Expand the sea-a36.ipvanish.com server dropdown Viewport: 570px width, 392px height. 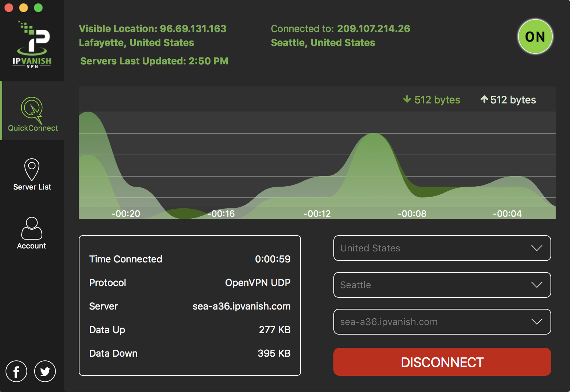(442, 322)
